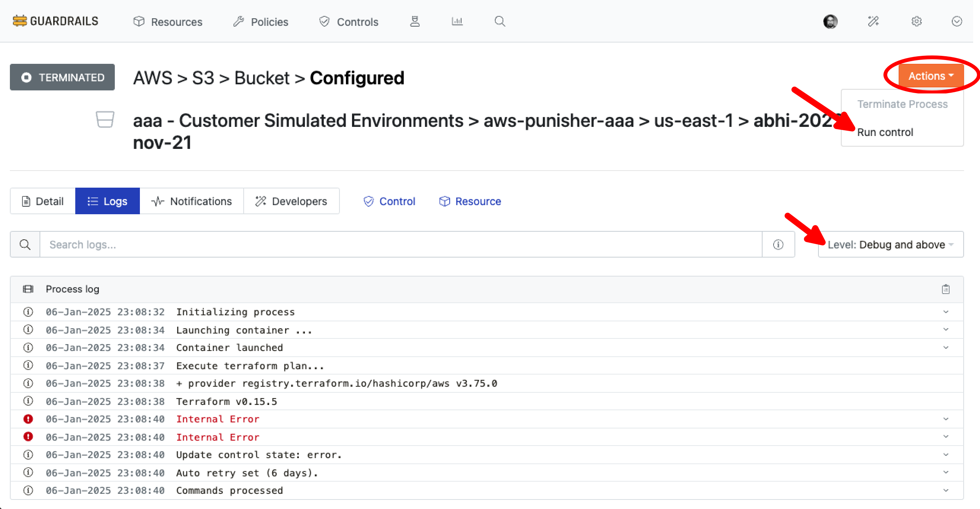This screenshot has height=509, width=980.
Task: Click the search logs info icon
Action: coord(778,244)
